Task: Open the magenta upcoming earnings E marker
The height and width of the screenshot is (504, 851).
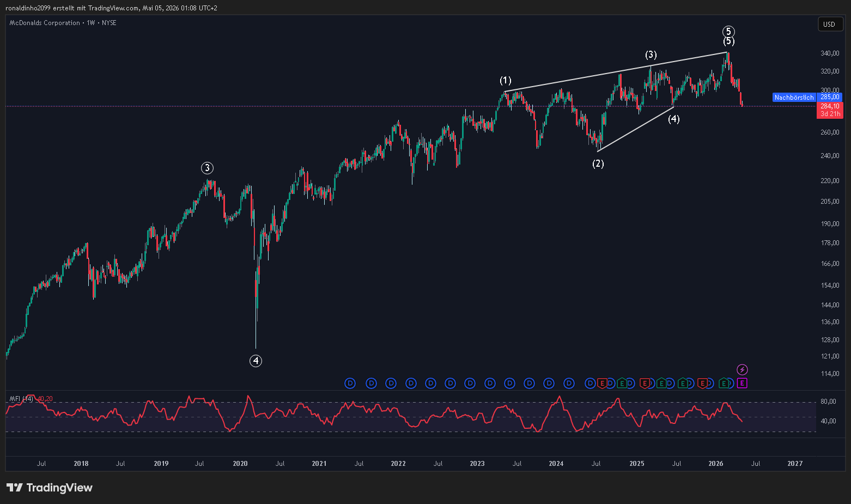Action: tap(742, 384)
